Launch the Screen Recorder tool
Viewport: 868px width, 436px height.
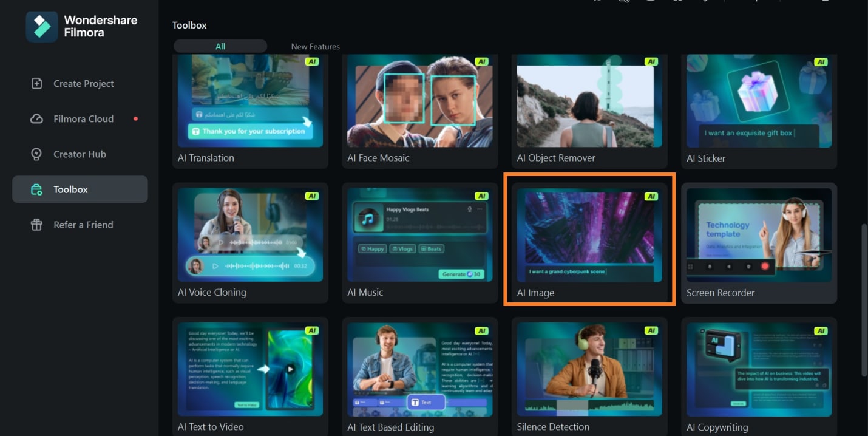pyautogui.click(x=759, y=243)
